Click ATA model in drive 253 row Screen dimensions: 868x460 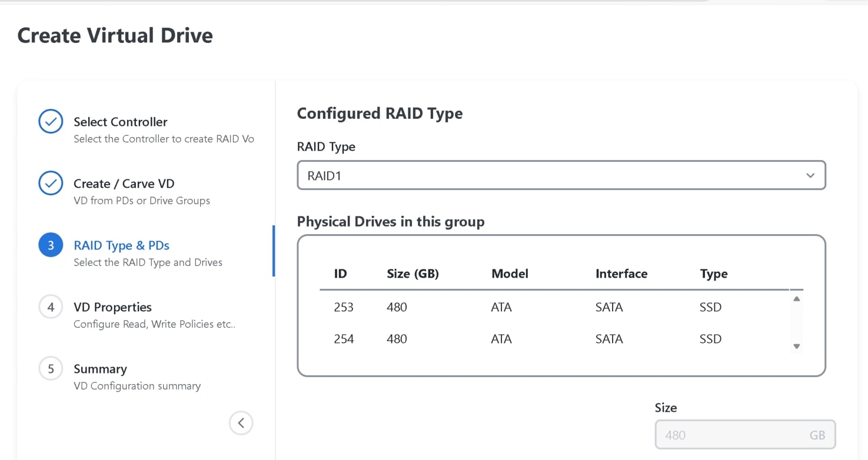(501, 307)
